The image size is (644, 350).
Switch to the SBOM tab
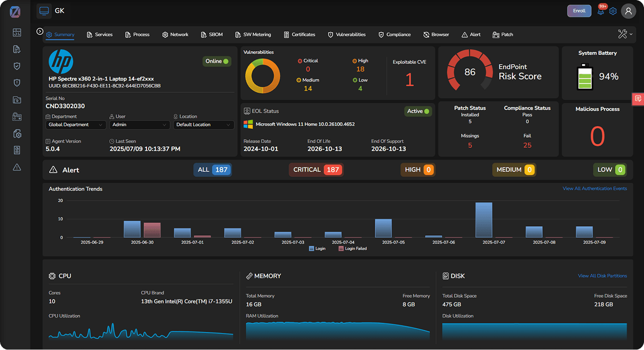(x=212, y=35)
